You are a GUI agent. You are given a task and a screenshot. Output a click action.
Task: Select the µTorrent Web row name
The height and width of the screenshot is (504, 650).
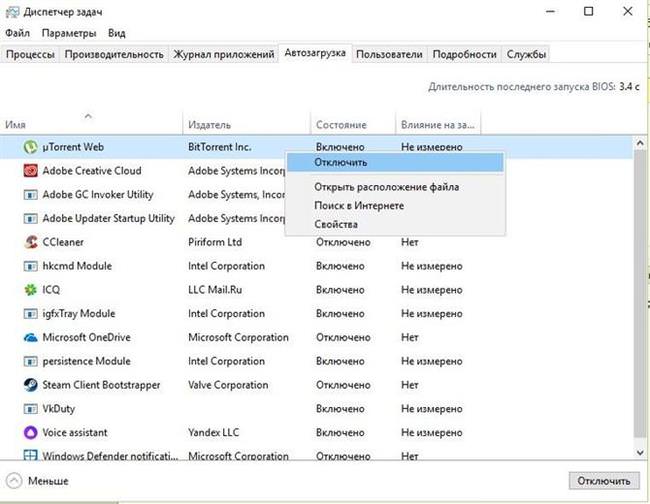click(x=73, y=147)
